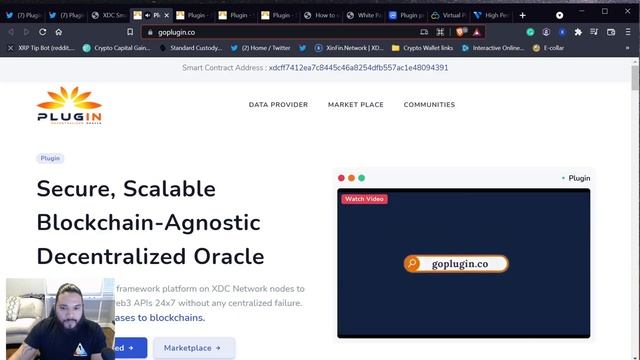Screen dimensions: 640x360
Task: Open the XinFin.Network bookmark
Action: [x=349, y=48]
